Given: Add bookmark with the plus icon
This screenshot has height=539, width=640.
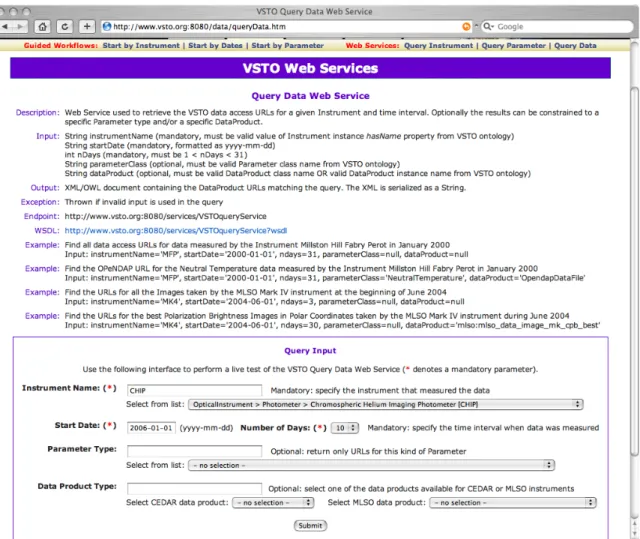Looking at the screenshot, I should click(x=87, y=27).
